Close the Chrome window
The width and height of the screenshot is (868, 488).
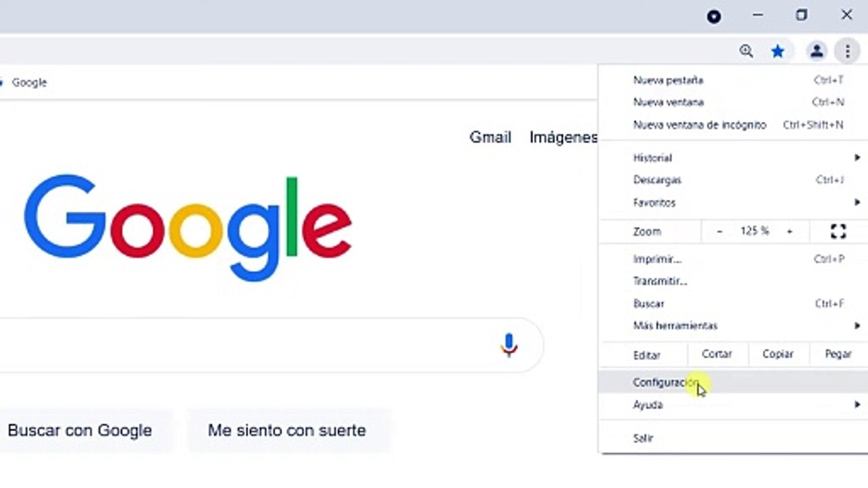[847, 15]
